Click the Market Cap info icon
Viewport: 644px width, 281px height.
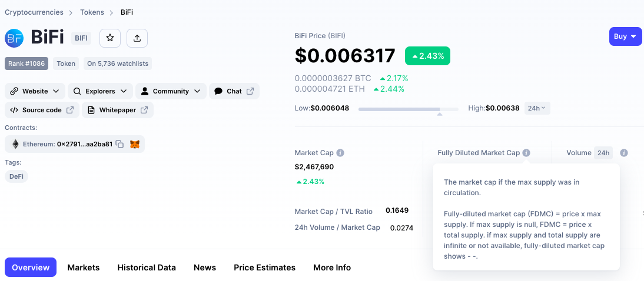click(340, 153)
